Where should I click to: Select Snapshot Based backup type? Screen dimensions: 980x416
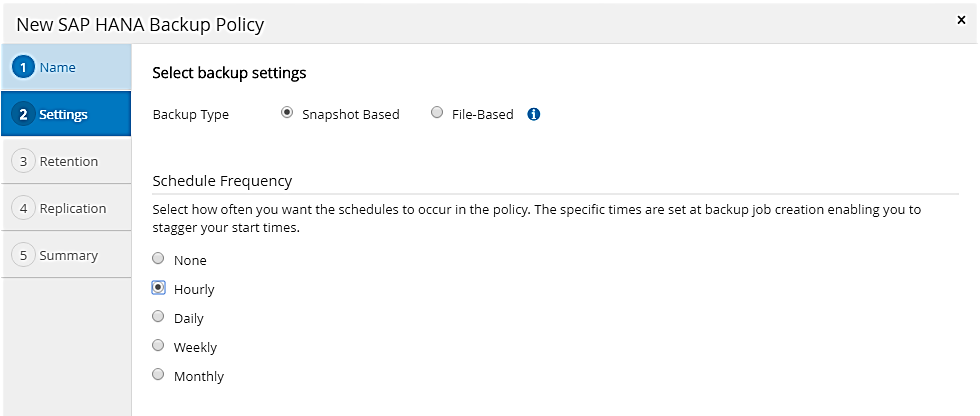tap(289, 113)
